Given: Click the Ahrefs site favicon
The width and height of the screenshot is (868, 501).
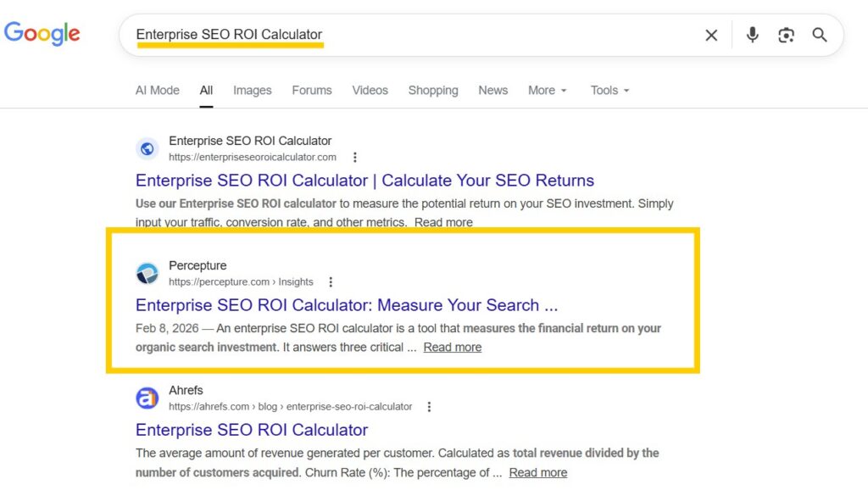Looking at the screenshot, I should [x=147, y=398].
